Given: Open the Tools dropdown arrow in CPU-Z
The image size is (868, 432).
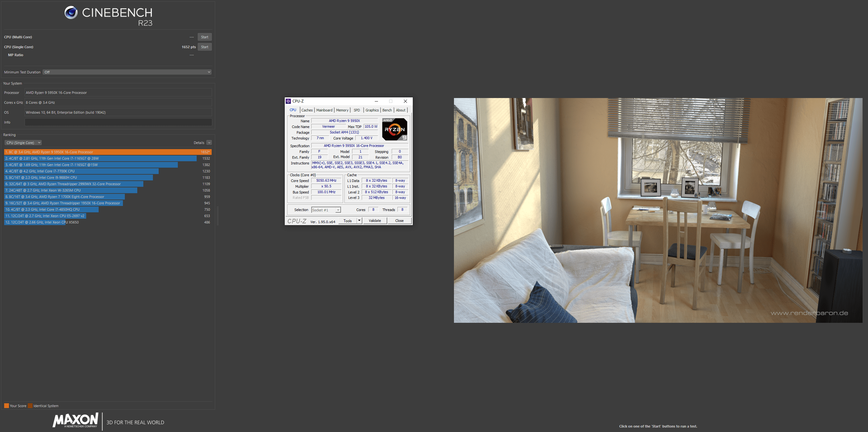Looking at the screenshot, I should pos(359,221).
